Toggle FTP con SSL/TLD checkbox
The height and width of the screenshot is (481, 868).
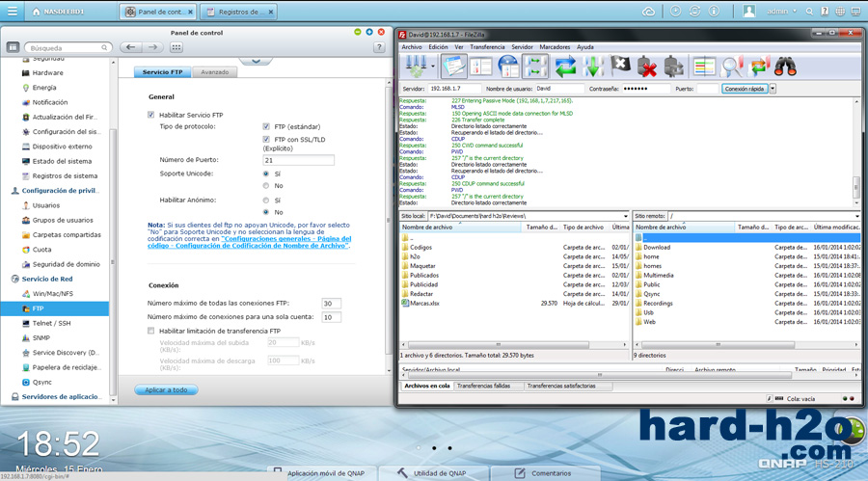coord(266,140)
